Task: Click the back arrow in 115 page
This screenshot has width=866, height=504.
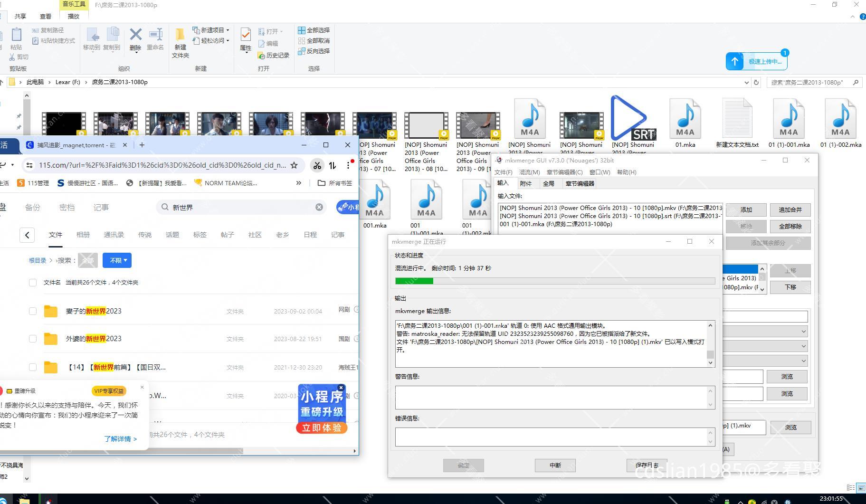Action: [27, 235]
